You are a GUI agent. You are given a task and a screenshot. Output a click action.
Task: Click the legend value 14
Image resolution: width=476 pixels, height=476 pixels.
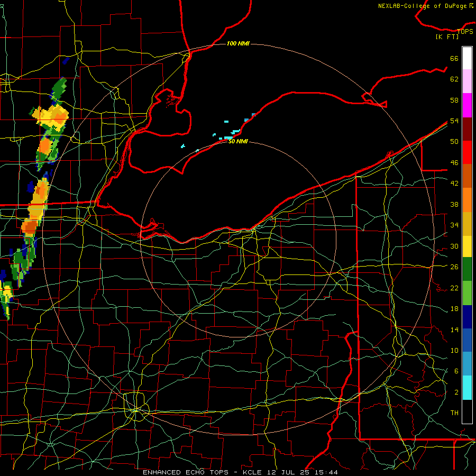point(454,329)
